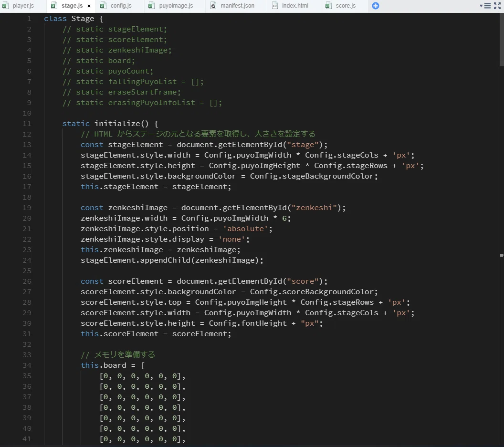Click line number 41 in the gutter
504x447 pixels.
tap(27, 439)
